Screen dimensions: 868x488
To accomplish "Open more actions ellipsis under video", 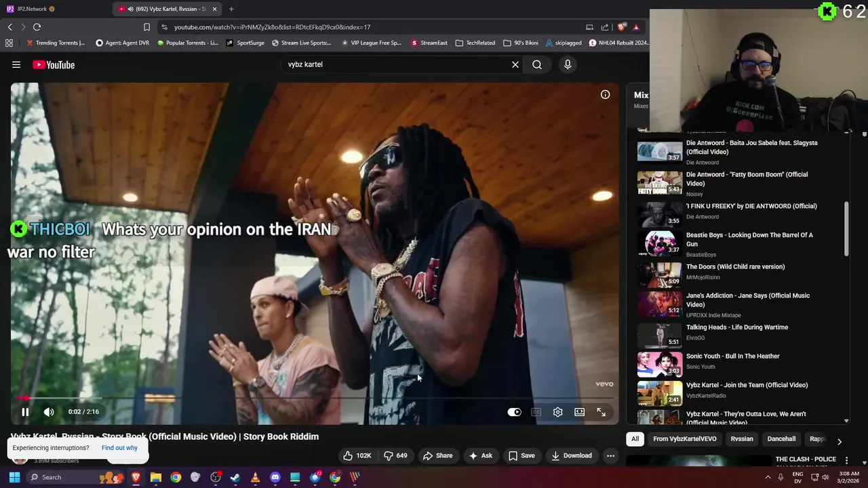I will (610, 455).
